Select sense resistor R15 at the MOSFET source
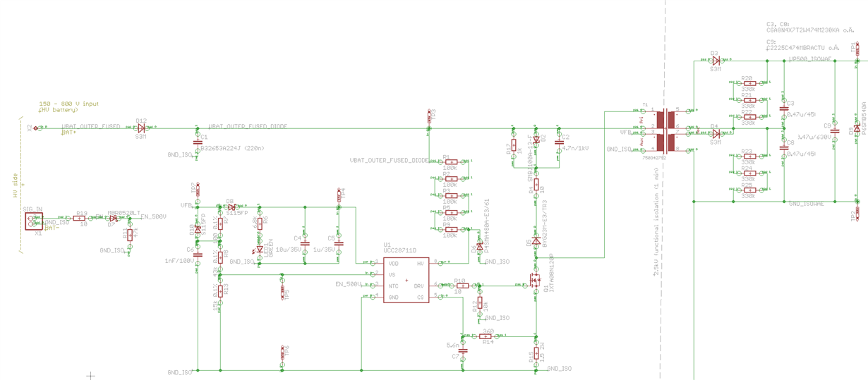Viewport: 868px width, 380px height. click(x=536, y=353)
